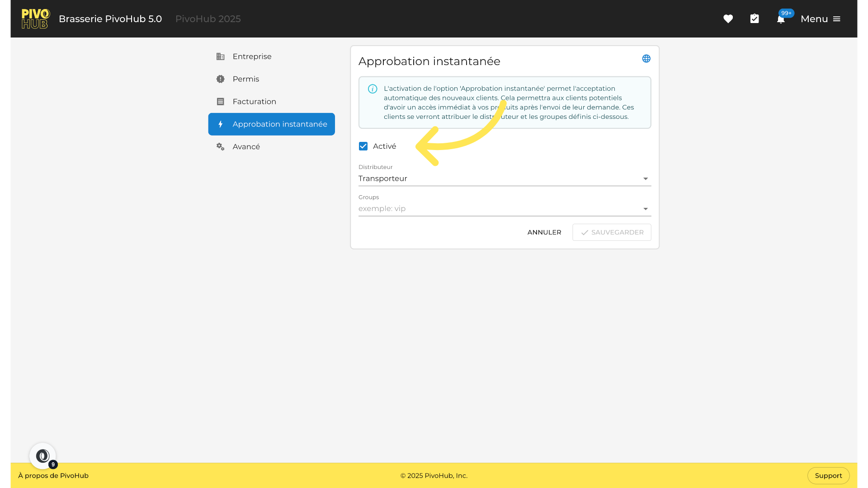The image size is (868, 488).
Task: Open the clipboard checklist icon
Action: pyautogui.click(x=755, y=19)
